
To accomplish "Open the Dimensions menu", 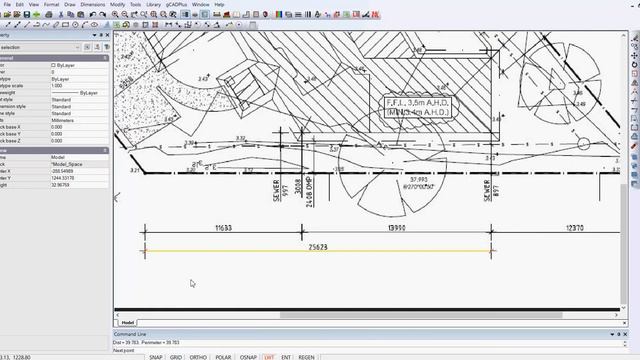I will click(93, 4).
